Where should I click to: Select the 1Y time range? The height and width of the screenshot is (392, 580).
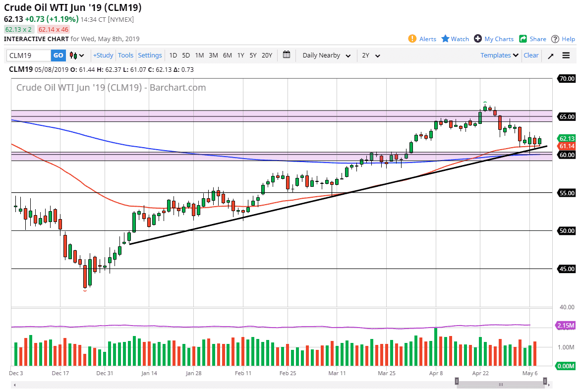[x=240, y=56]
